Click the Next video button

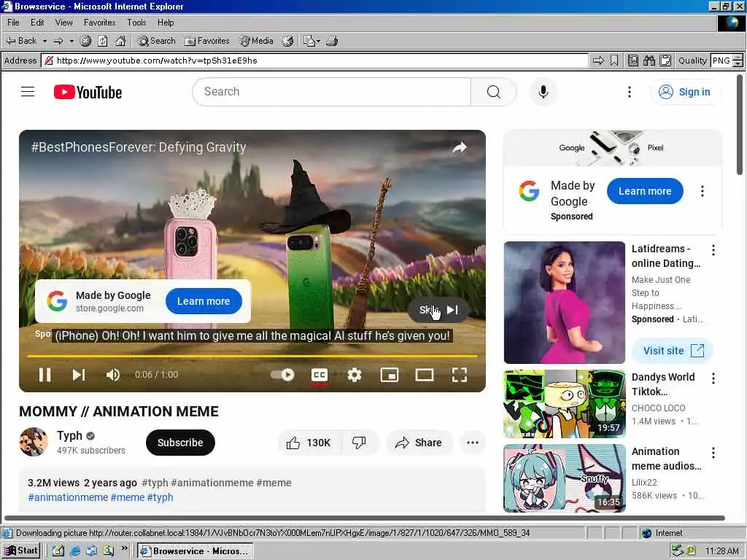click(x=79, y=375)
